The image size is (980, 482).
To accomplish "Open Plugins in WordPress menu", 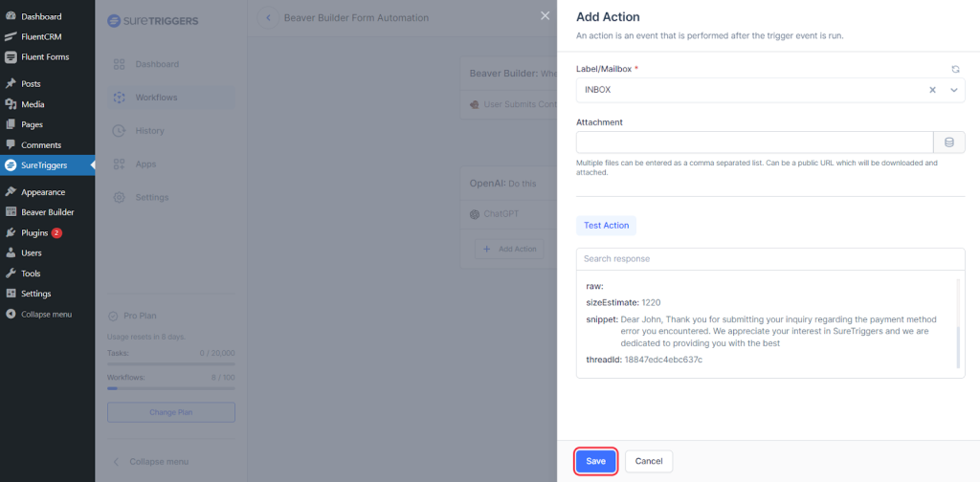I will coord(34,232).
